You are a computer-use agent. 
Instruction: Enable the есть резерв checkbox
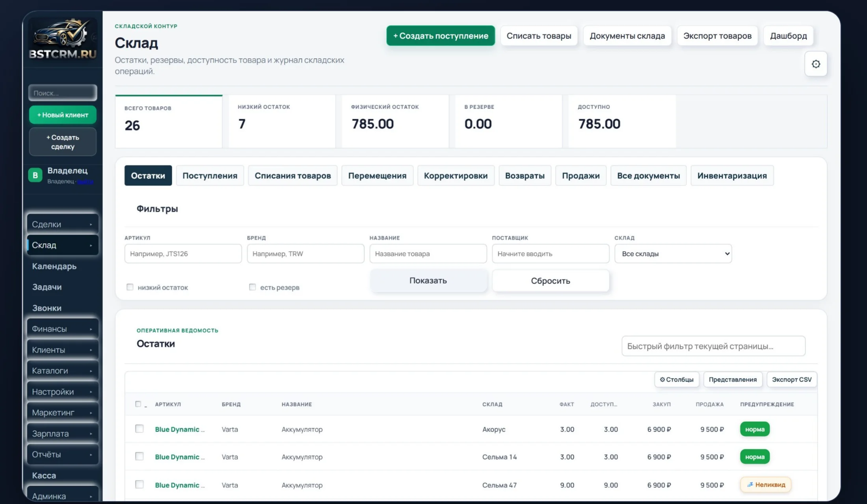252,287
